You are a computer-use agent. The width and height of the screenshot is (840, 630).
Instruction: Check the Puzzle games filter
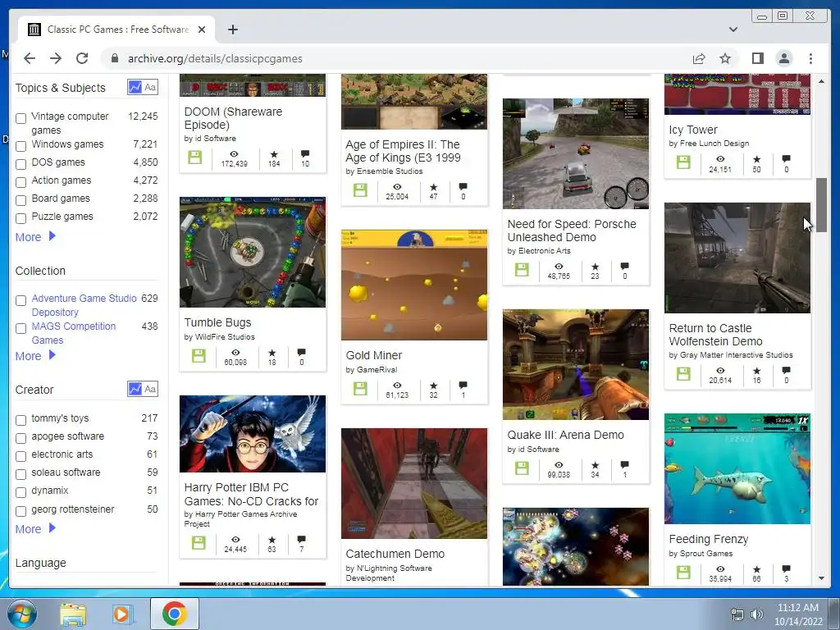pos(21,218)
